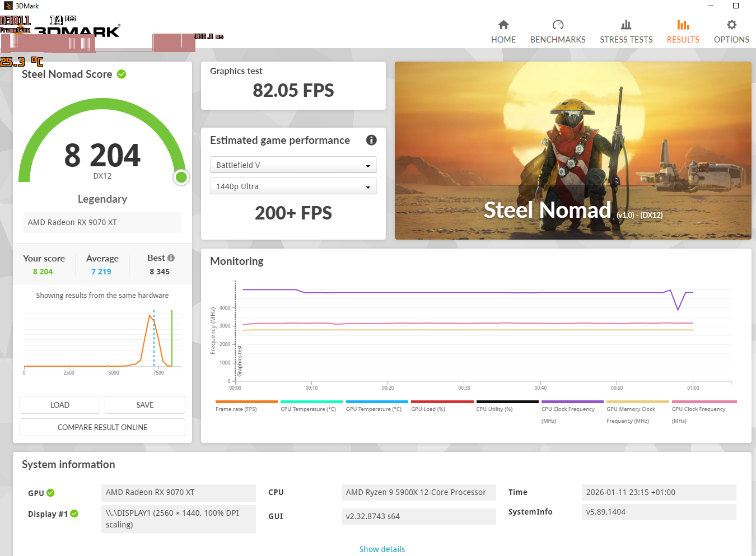This screenshot has width=756, height=556.
Task: Click the Best score value 8 345
Action: pos(160,272)
